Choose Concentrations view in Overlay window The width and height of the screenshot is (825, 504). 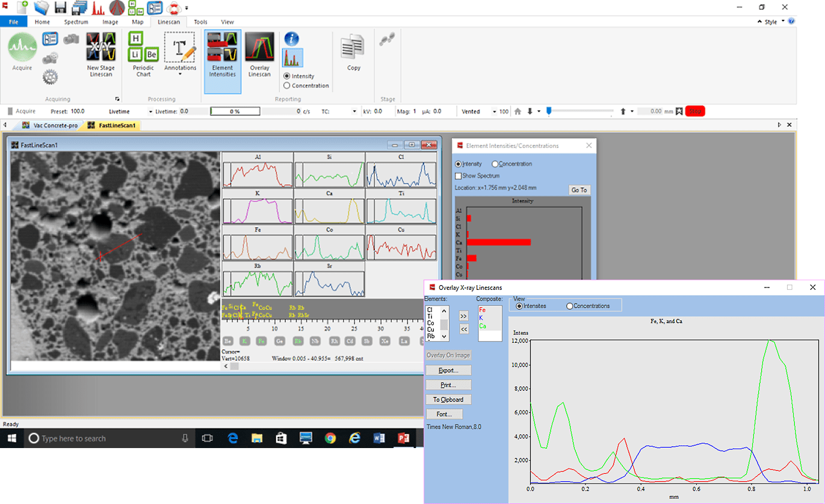(x=570, y=306)
